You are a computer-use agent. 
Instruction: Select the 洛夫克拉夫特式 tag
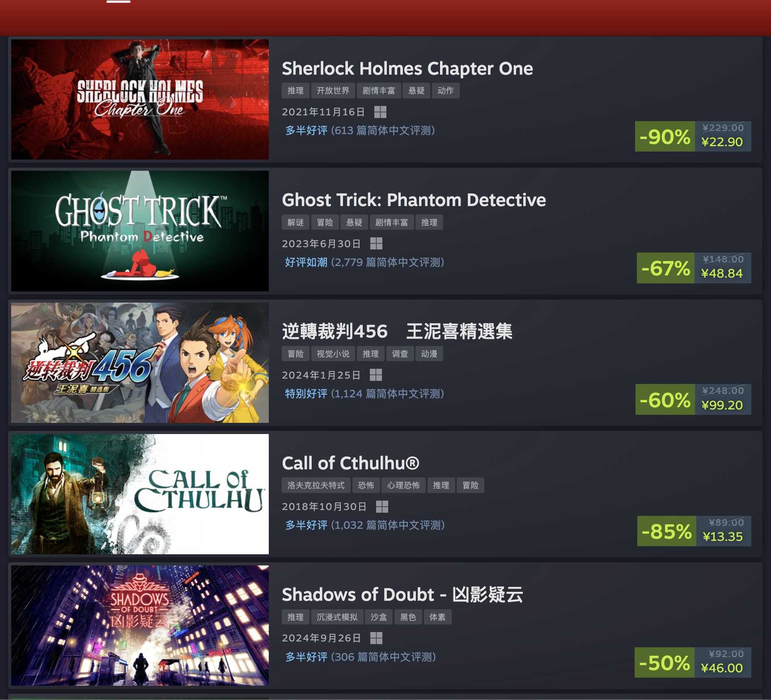coord(316,485)
